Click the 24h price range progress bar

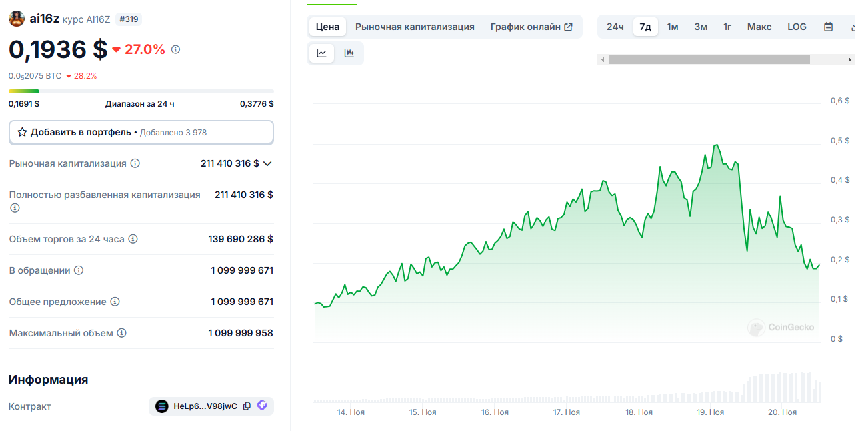pyautogui.click(x=141, y=91)
